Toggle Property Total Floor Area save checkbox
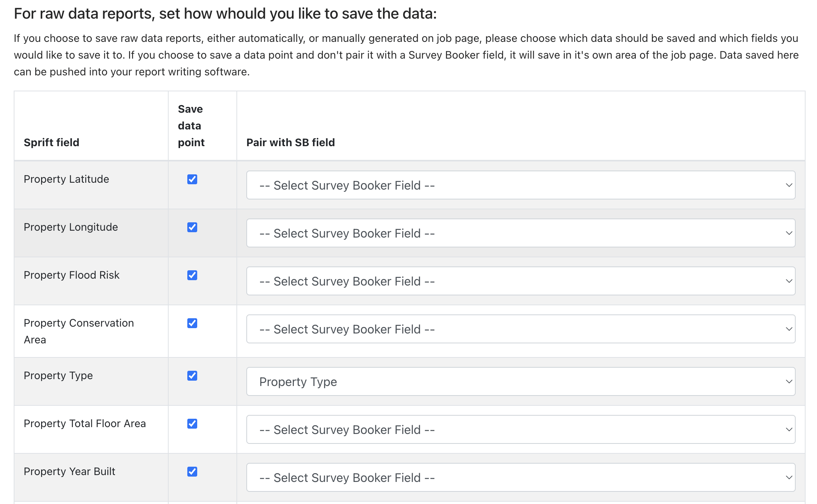817x504 pixels. click(192, 424)
